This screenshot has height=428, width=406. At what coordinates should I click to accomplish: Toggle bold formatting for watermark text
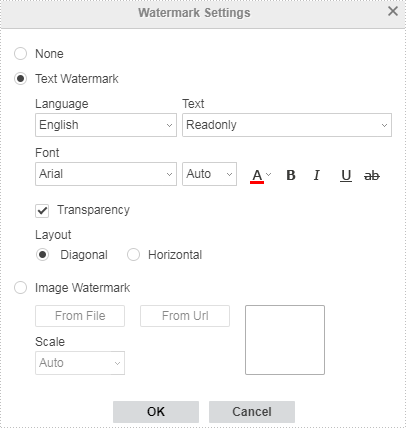click(x=291, y=175)
